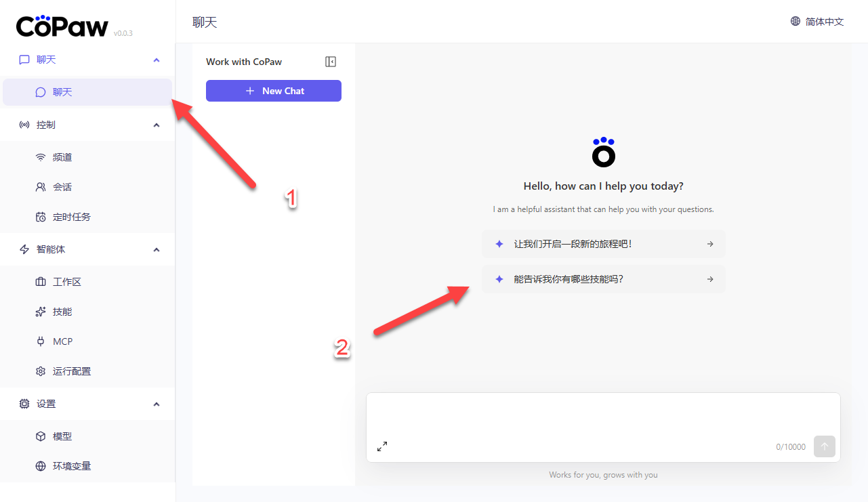Open the 模型 menu item
Viewport: 868px width, 502px height.
(87, 436)
